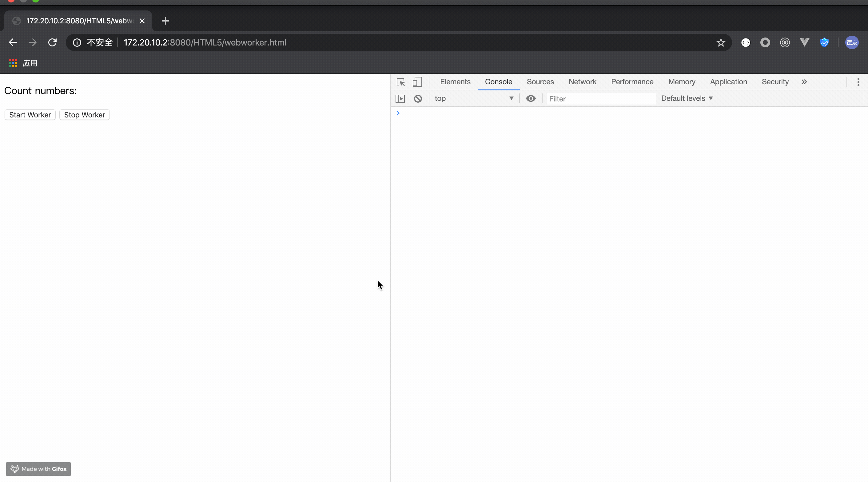The width and height of the screenshot is (868, 482).
Task: Switch to the Elements tab
Action: [x=455, y=82]
